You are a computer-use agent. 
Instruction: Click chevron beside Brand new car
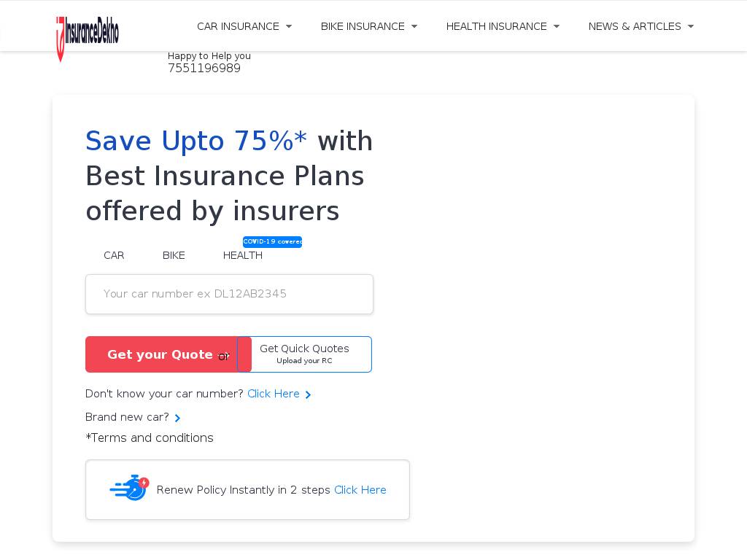[x=177, y=418]
